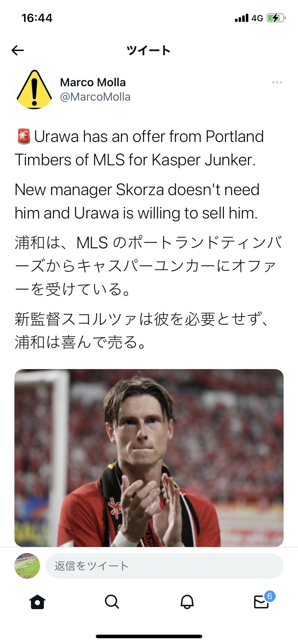The height and width of the screenshot is (644, 298).
Task: Tap the red siren emoji
Action: [24, 137]
